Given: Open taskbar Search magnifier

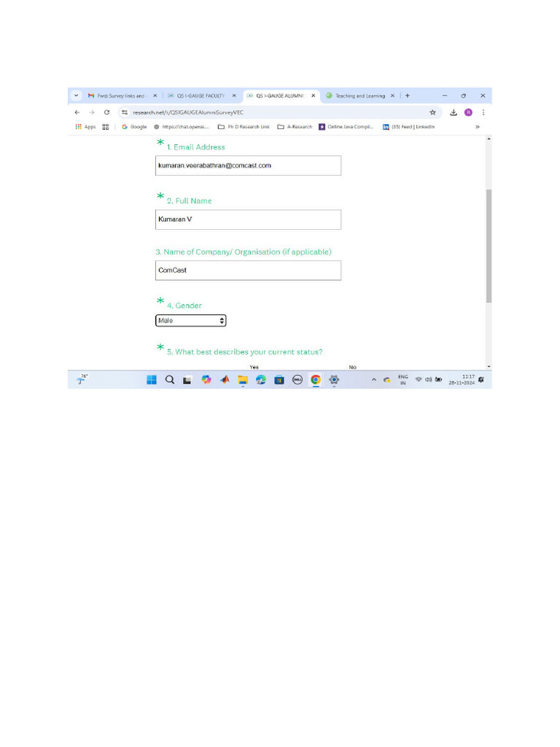Looking at the screenshot, I should coord(169,379).
